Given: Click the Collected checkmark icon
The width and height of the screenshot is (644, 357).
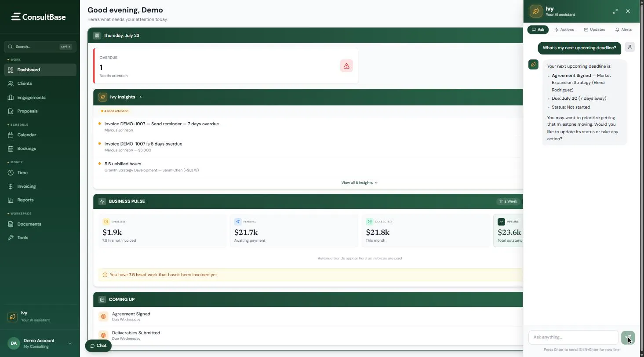Looking at the screenshot, I should pos(369,222).
